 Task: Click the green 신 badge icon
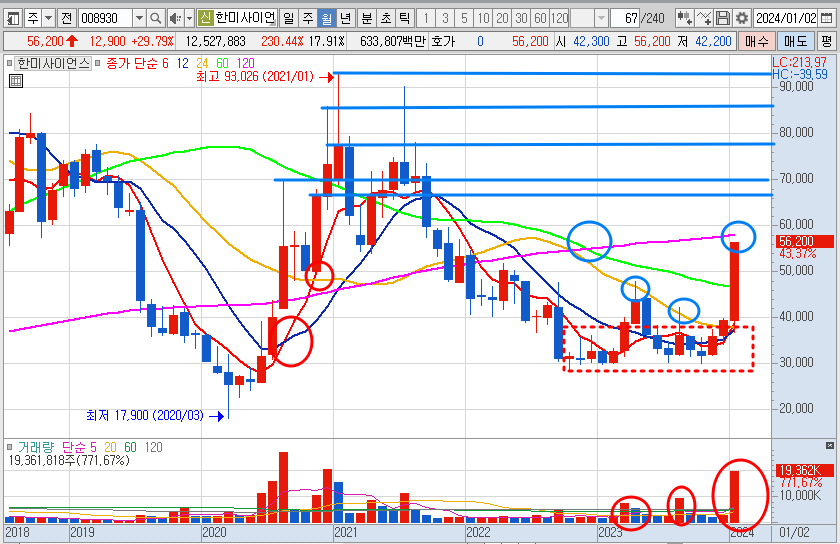point(205,19)
